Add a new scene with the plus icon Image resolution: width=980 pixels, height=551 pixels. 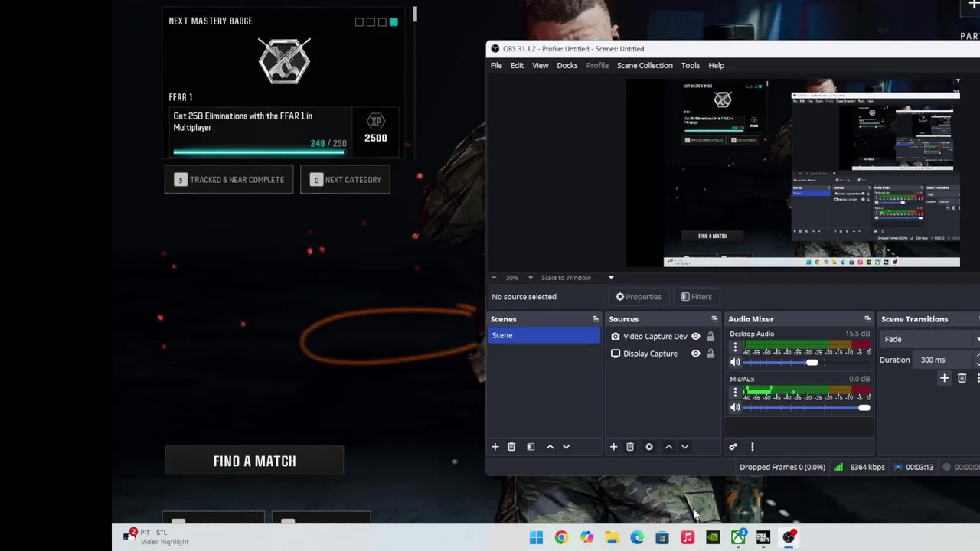click(x=495, y=447)
